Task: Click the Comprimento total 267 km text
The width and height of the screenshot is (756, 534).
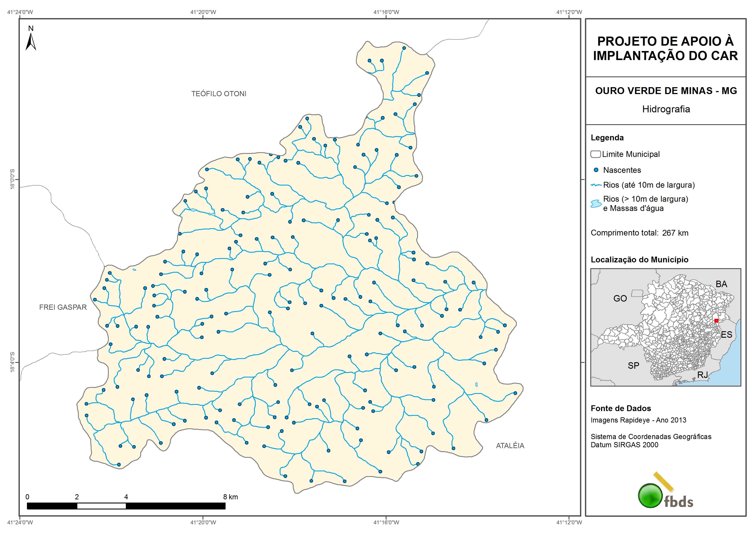Action: [639, 233]
